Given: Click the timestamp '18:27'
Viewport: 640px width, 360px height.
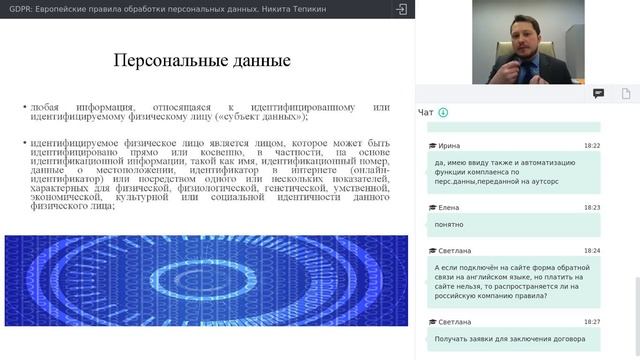Looking at the screenshot, I should tap(592, 322).
